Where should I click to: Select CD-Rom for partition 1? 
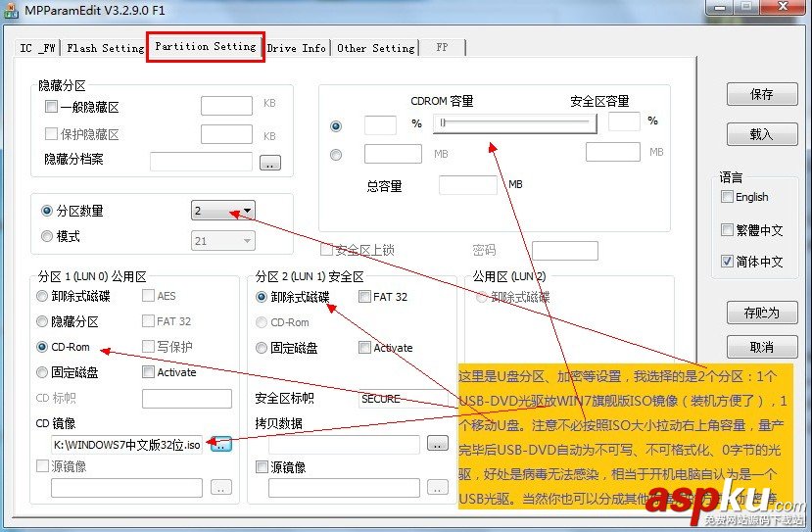click(x=41, y=347)
